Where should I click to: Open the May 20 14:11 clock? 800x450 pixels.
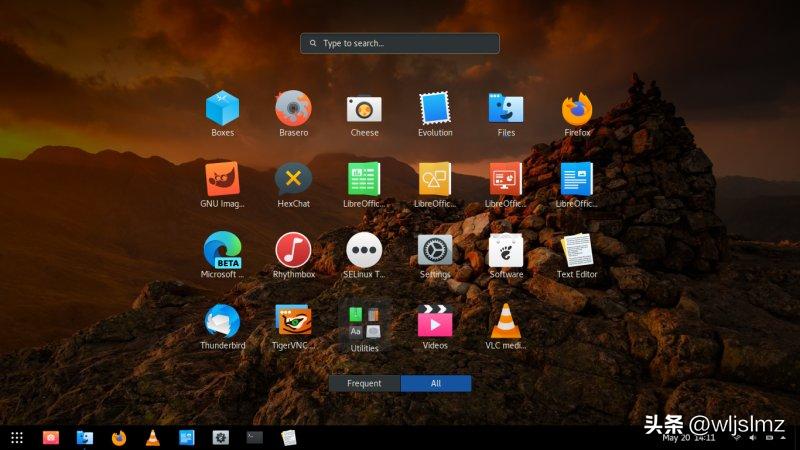[689, 438]
